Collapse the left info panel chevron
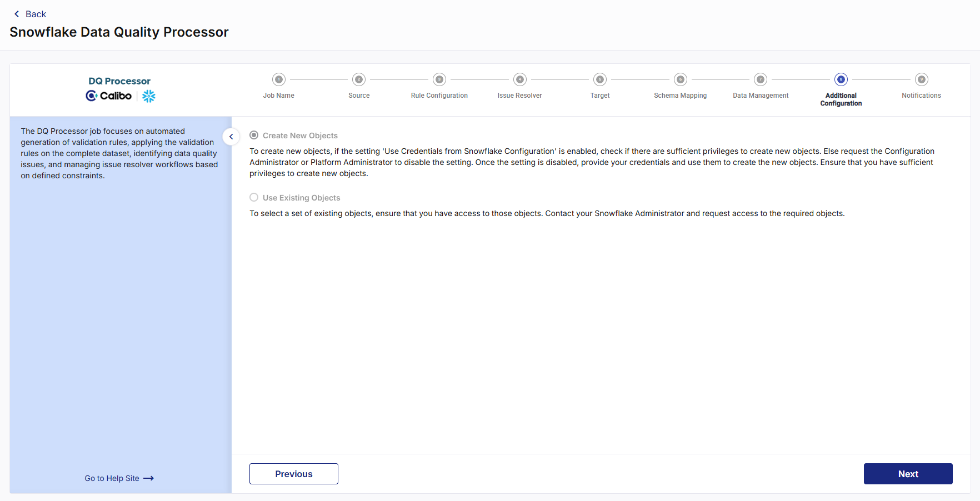980x501 pixels. coord(231,137)
